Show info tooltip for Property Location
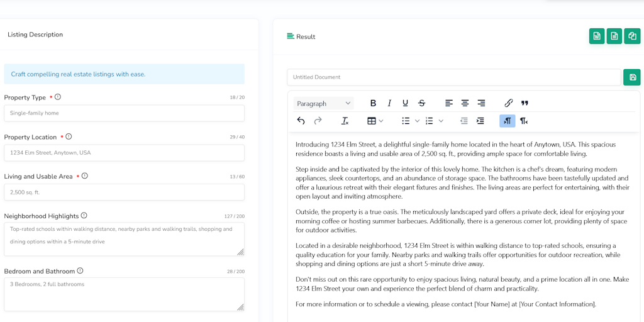The image size is (644, 322). [x=69, y=136]
